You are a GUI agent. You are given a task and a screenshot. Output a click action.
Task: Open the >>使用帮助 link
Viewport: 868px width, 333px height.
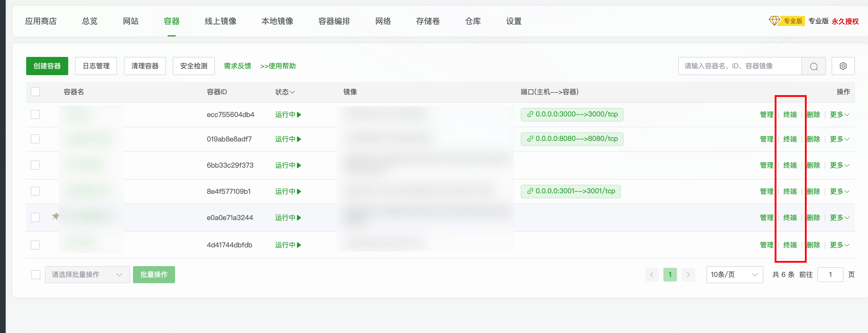pos(278,66)
